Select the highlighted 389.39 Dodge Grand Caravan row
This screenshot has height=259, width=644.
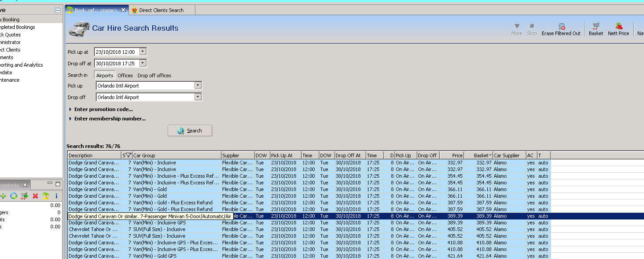tap(356, 216)
